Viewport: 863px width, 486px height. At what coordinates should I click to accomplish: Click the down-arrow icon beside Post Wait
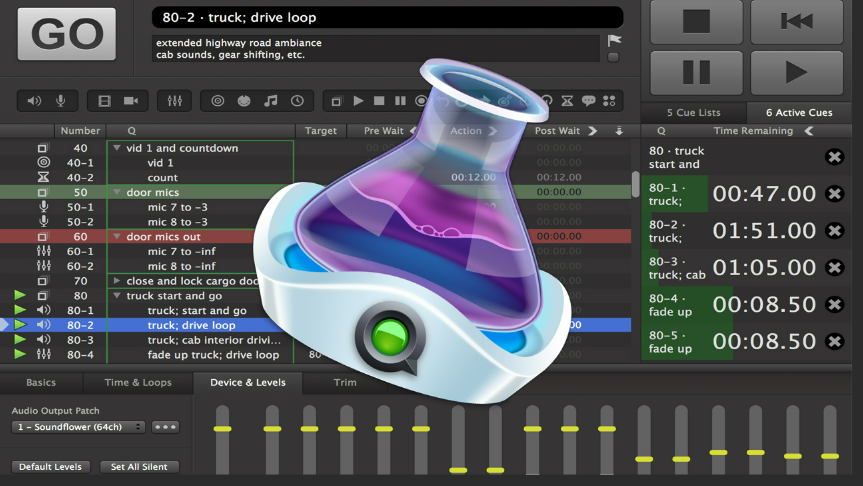(x=619, y=130)
